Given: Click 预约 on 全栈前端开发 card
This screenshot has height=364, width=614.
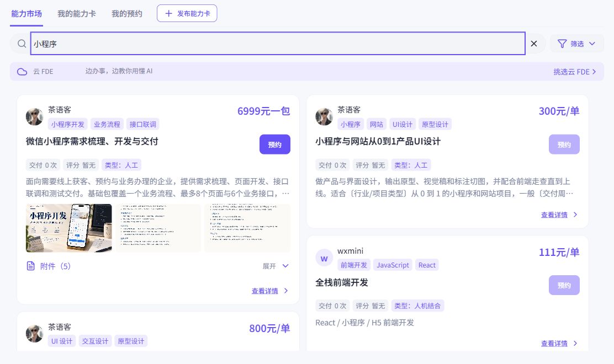Looking at the screenshot, I should click(x=564, y=285).
